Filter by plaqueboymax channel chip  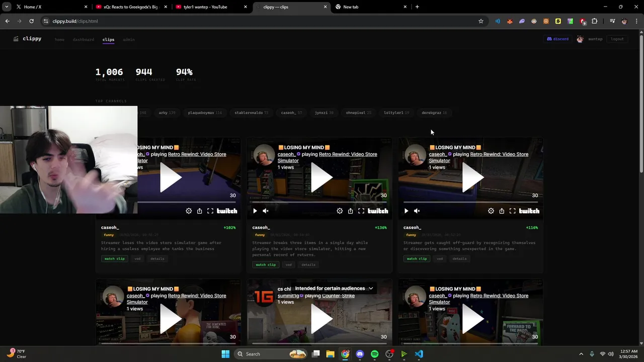(x=205, y=113)
